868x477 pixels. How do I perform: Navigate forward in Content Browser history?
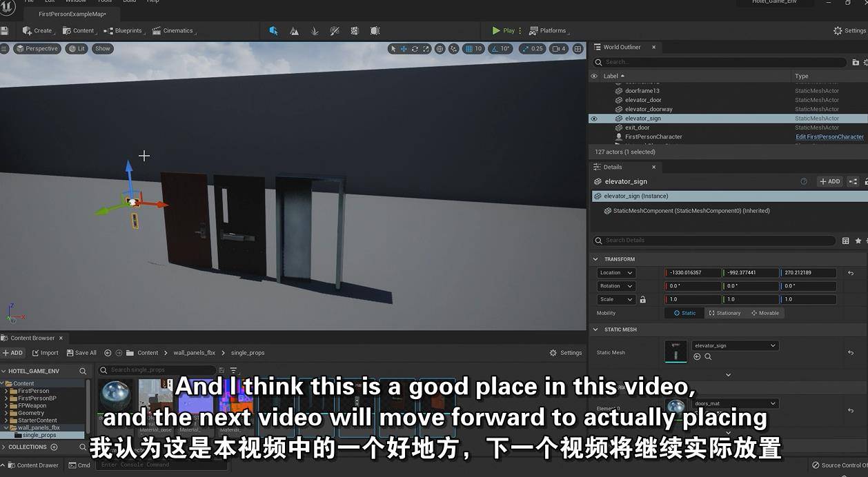point(119,352)
